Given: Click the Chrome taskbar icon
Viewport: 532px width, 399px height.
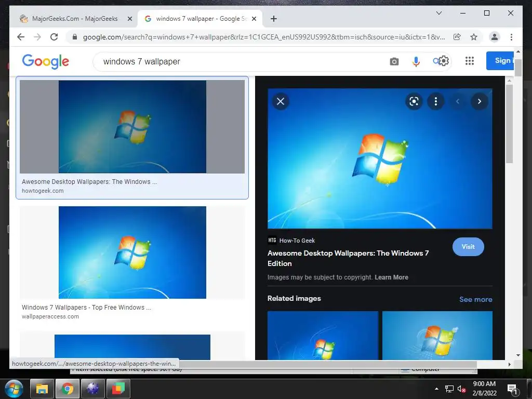Looking at the screenshot, I should coord(68,389).
